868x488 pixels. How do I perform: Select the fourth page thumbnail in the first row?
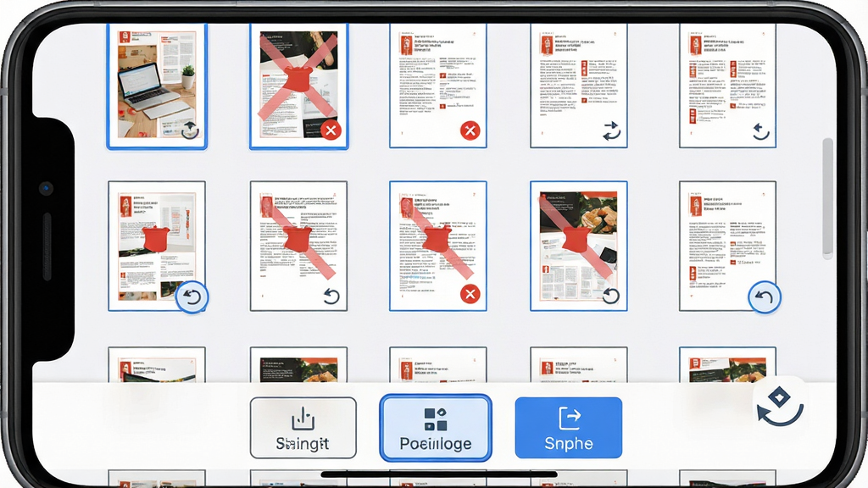[578, 86]
